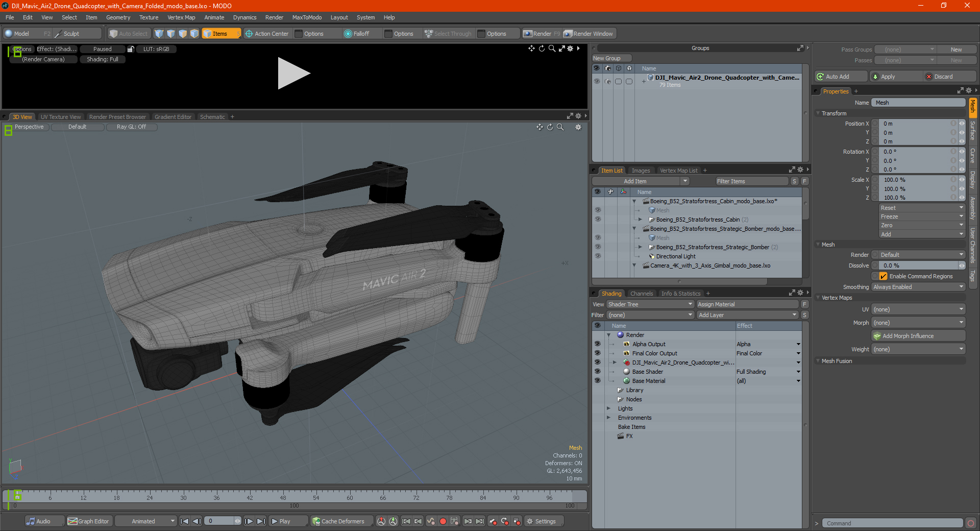Open the Render Window

point(589,34)
